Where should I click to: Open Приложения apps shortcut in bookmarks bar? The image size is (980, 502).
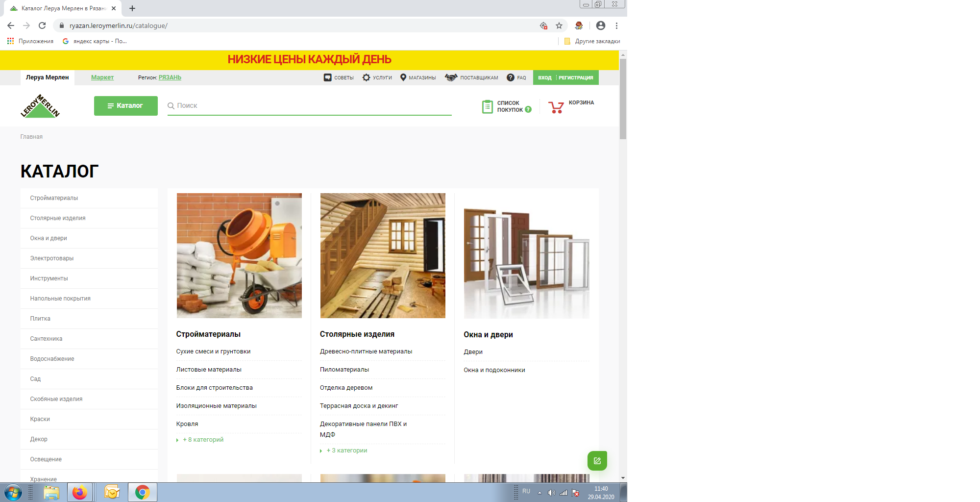click(30, 41)
